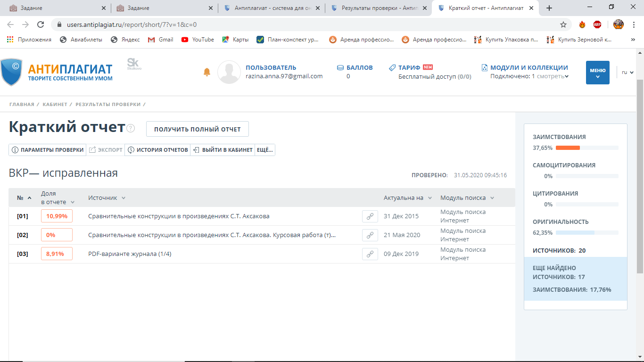
Task: Open the ЕЩЁ... toolbar menu
Action: click(x=264, y=150)
